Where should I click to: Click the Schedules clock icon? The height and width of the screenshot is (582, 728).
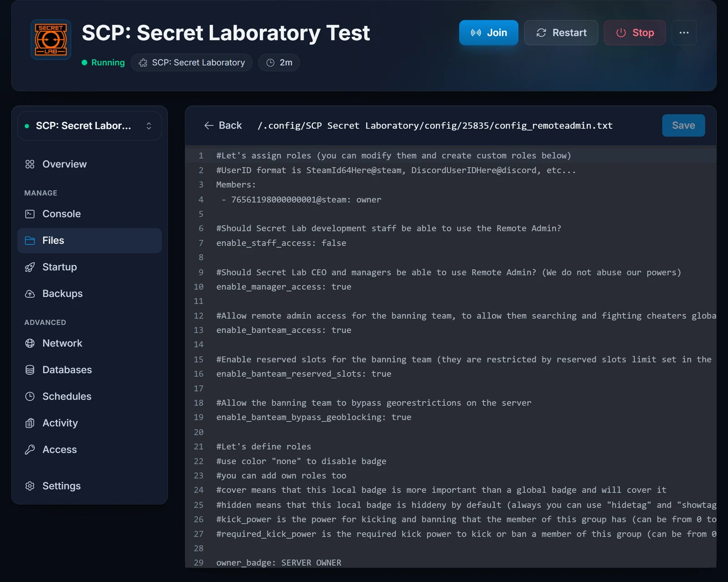pyautogui.click(x=30, y=396)
